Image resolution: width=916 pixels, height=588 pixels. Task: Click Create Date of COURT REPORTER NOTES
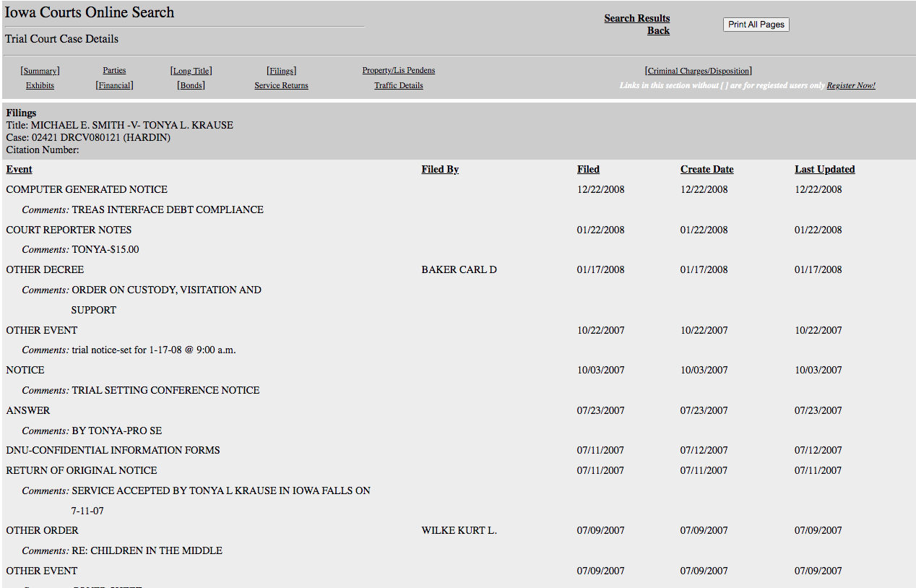pos(704,230)
